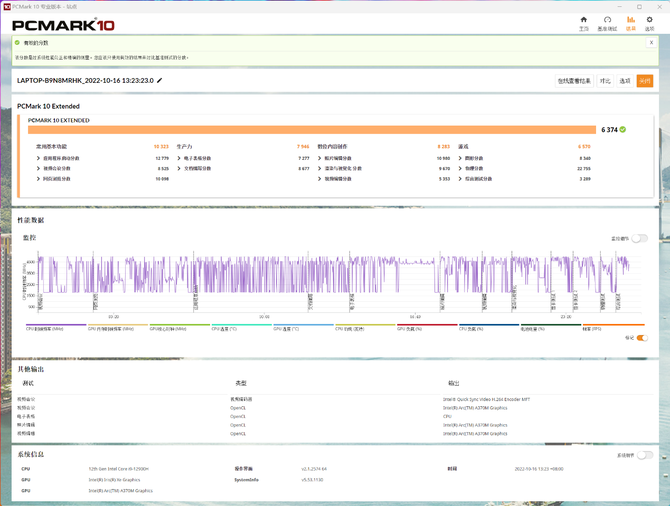Image resolution: width=670 pixels, height=506 pixels.
Task: Click the timestamp 2022-10-16 13:23 +08:00
Action: click(539, 469)
